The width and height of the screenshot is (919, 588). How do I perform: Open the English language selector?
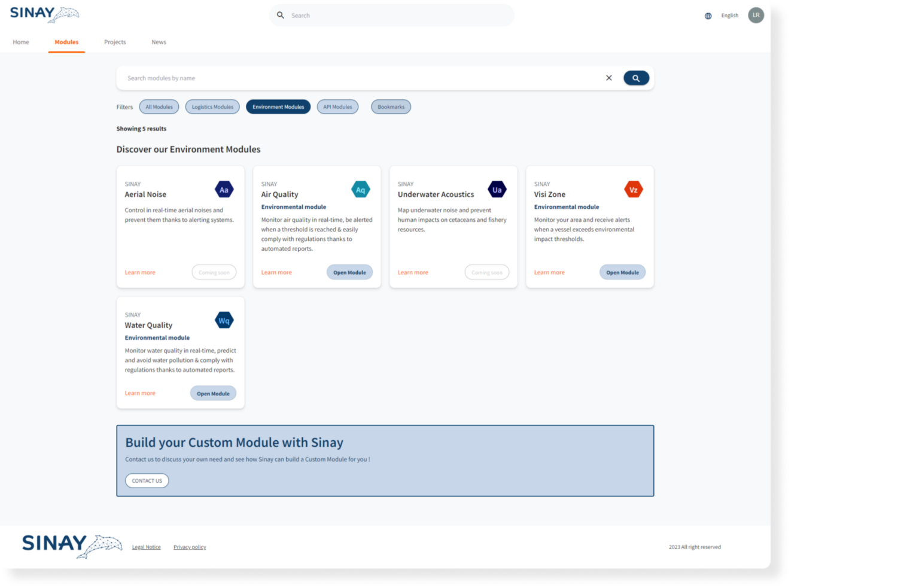(730, 16)
